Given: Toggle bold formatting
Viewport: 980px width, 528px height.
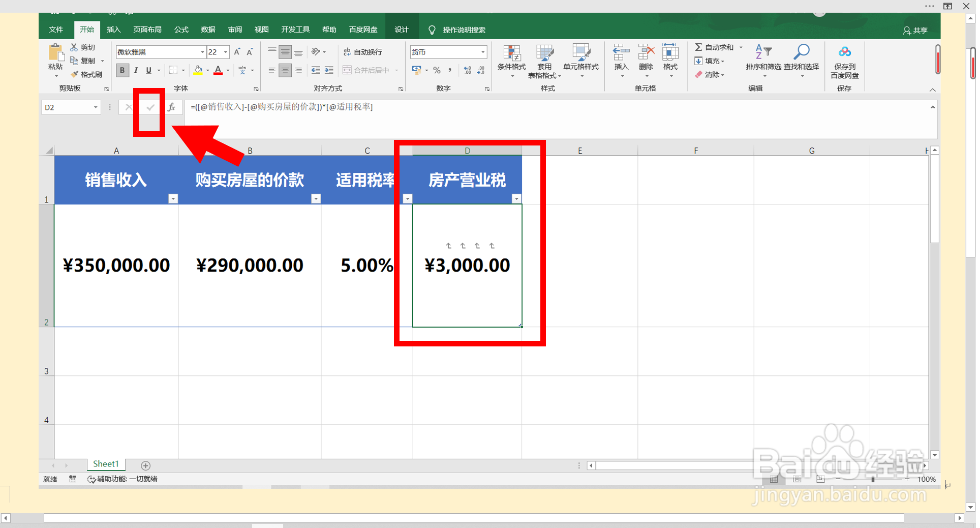Looking at the screenshot, I should click(122, 70).
